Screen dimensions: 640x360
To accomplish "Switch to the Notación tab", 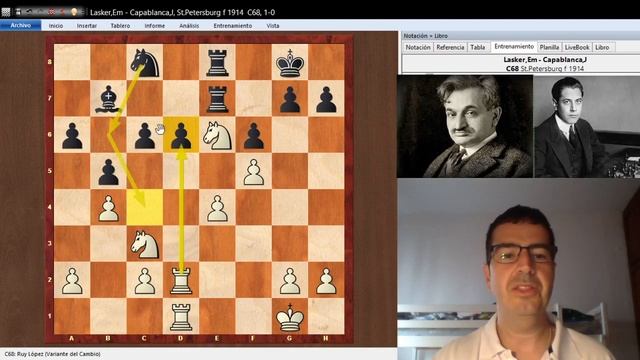I will coord(418,47).
